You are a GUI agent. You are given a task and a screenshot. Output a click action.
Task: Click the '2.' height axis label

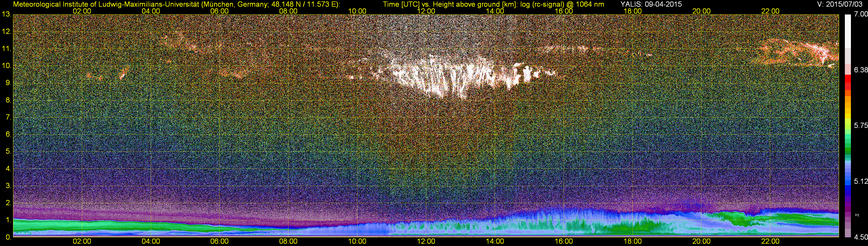click(x=8, y=203)
